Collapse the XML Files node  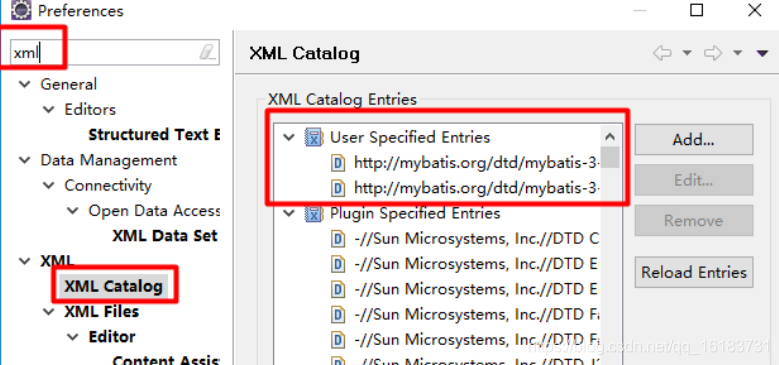point(49,312)
